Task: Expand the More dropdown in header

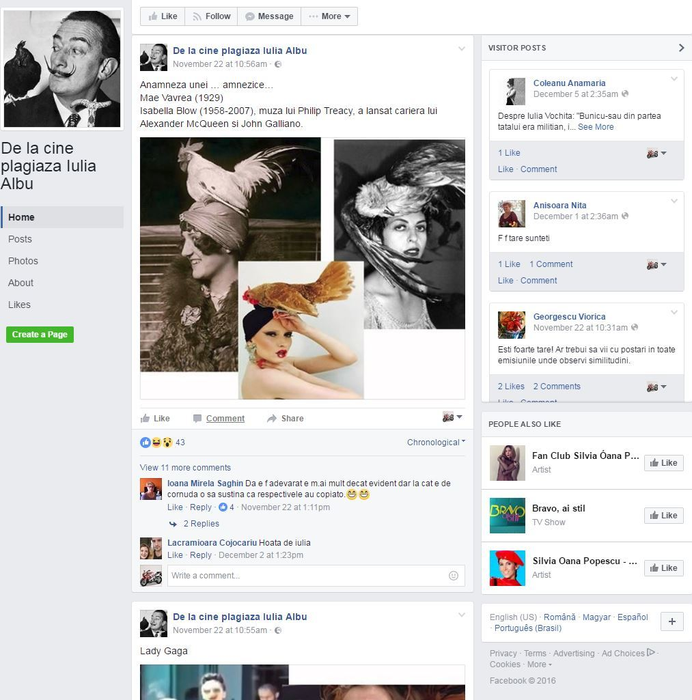Action: coord(329,17)
